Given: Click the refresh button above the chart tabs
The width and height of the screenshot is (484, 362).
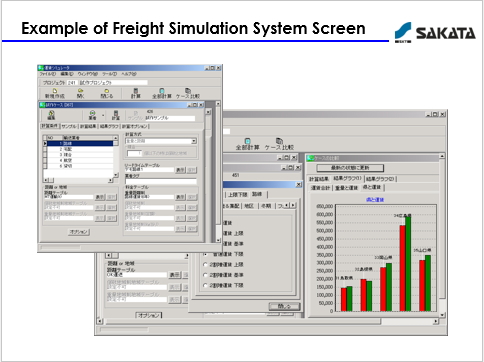Looking at the screenshot, I should click(x=350, y=168).
